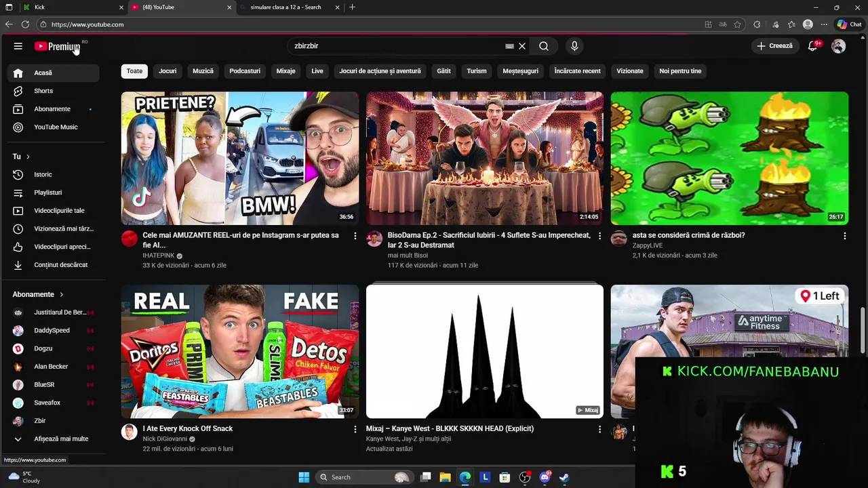
Task: Open Windows Start menu
Action: [x=304, y=477]
